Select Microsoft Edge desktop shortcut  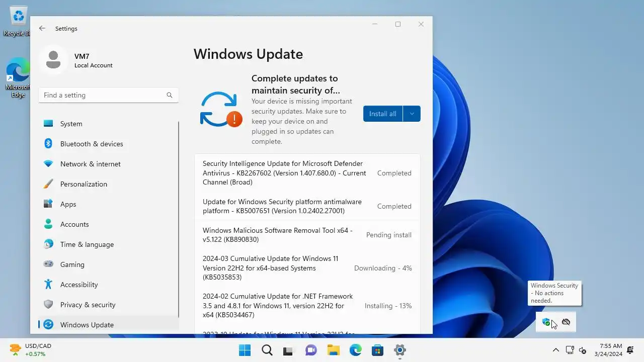pos(18,78)
